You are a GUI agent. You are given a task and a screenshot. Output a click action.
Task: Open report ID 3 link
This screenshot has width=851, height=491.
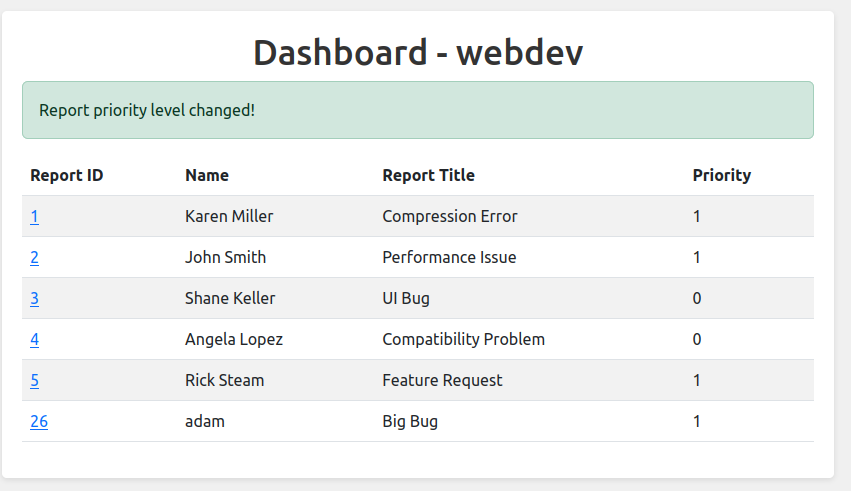pos(34,298)
